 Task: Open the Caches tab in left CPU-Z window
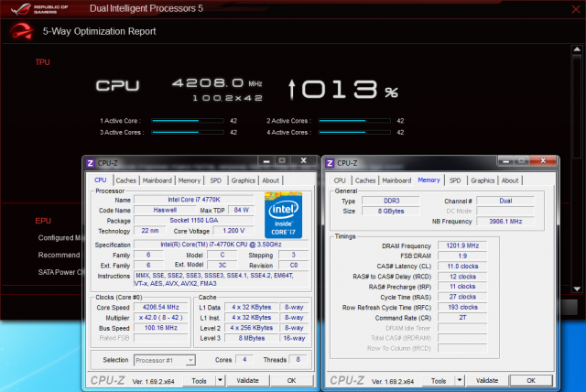click(126, 180)
